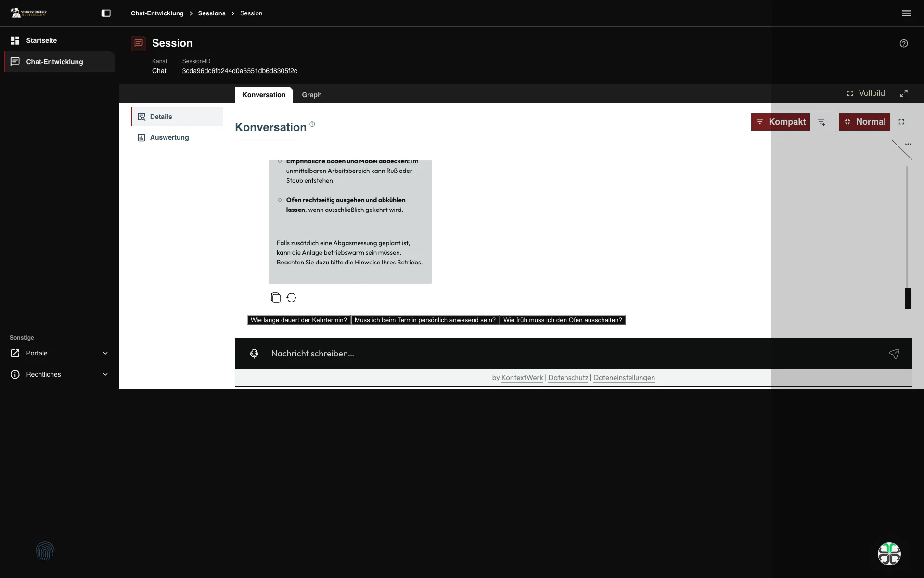Select the Konversation tab
Image resolution: width=924 pixels, height=578 pixels.
coord(264,95)
